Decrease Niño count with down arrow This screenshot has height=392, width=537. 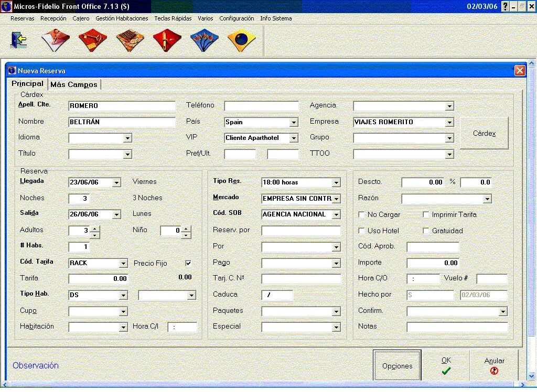coord(186,235)
